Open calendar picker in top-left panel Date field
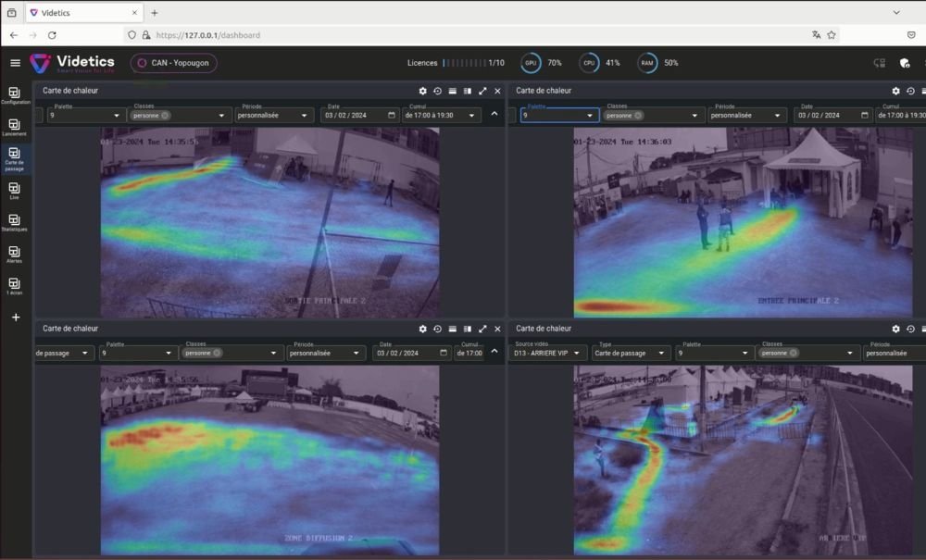926x560 pixels. (392, 115)
